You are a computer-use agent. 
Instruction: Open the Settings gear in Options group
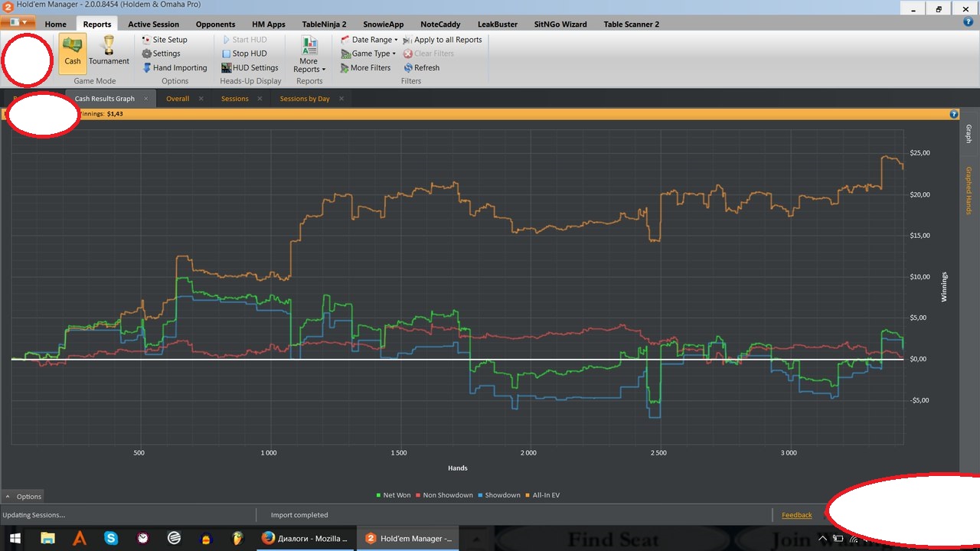click(162, 54)
